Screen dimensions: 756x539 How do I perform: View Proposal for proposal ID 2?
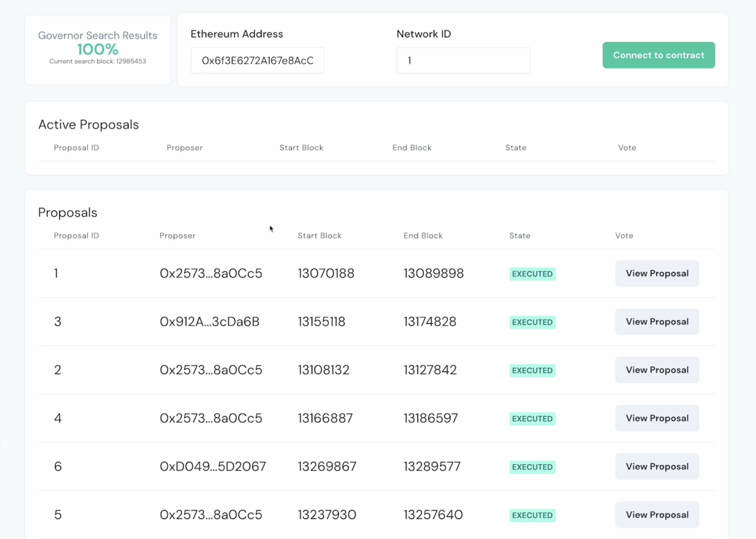pos(657,370)
